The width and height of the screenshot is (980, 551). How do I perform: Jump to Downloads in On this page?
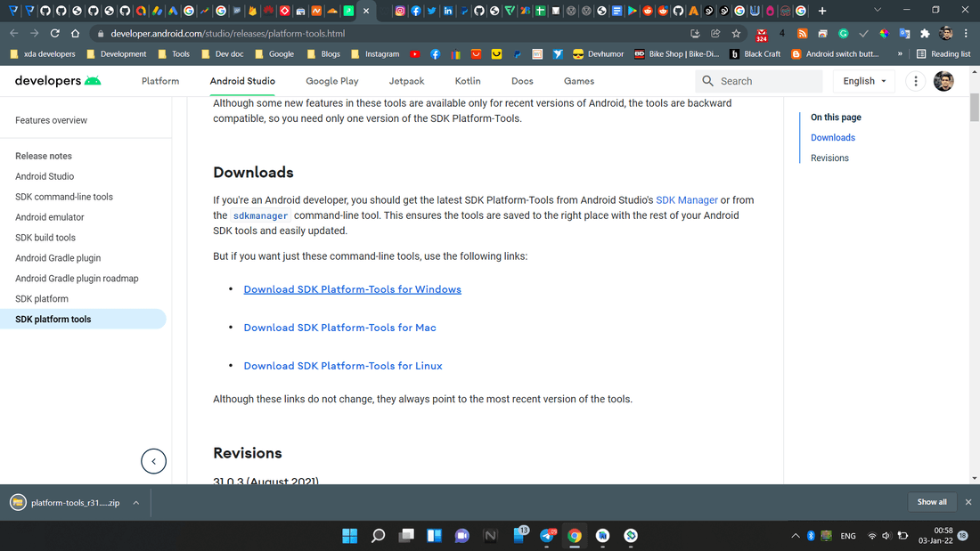832,137
